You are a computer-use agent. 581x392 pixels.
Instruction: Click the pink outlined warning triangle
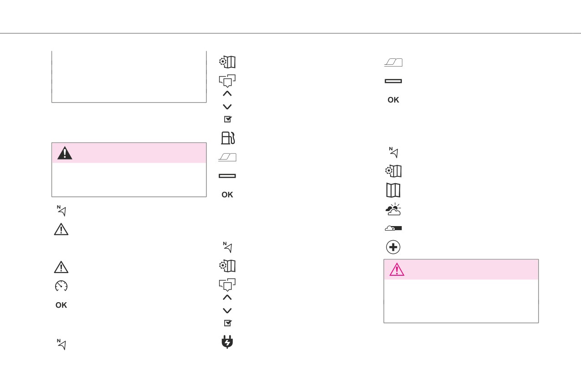(x=397, y=269)
